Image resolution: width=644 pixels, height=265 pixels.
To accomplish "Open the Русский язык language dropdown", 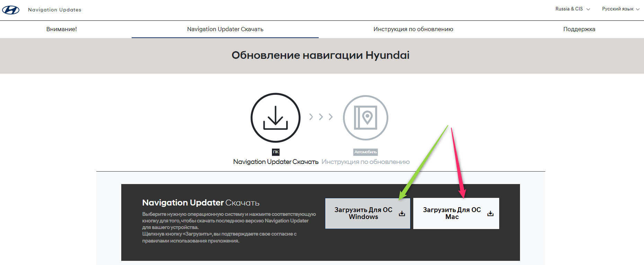I will pyautogui.click(x=621, y=9).
